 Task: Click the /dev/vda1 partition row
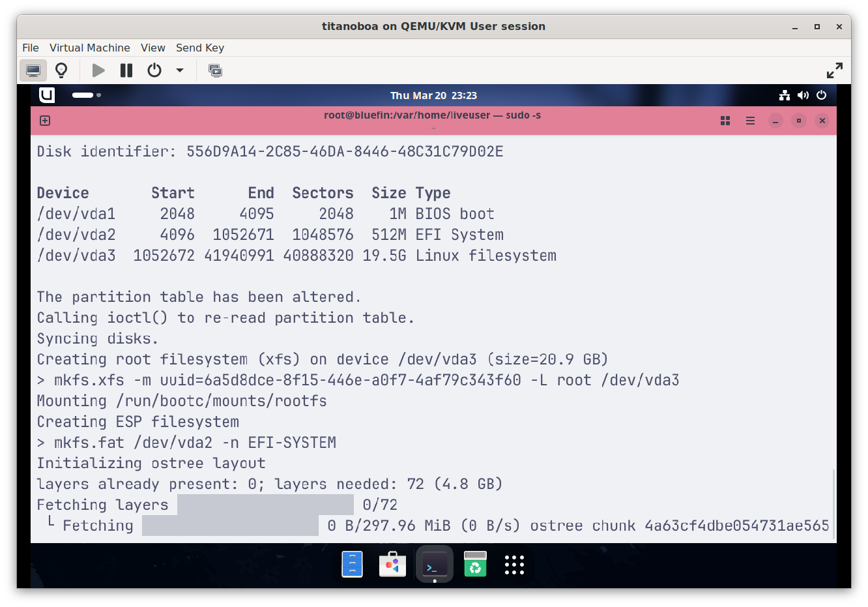click(265, 214)
